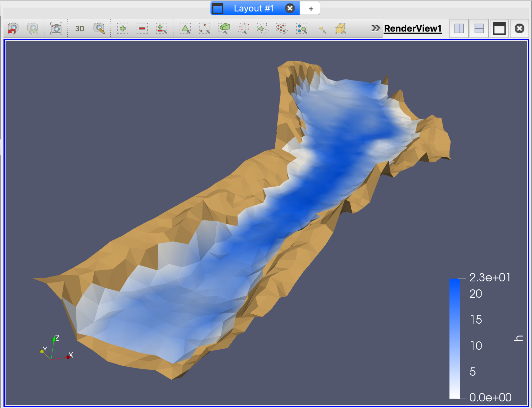Image resolution: width=532 pixels, height=408 pixels.
Task: Pick the select cells with polygon tool
Action: (263, 28)
